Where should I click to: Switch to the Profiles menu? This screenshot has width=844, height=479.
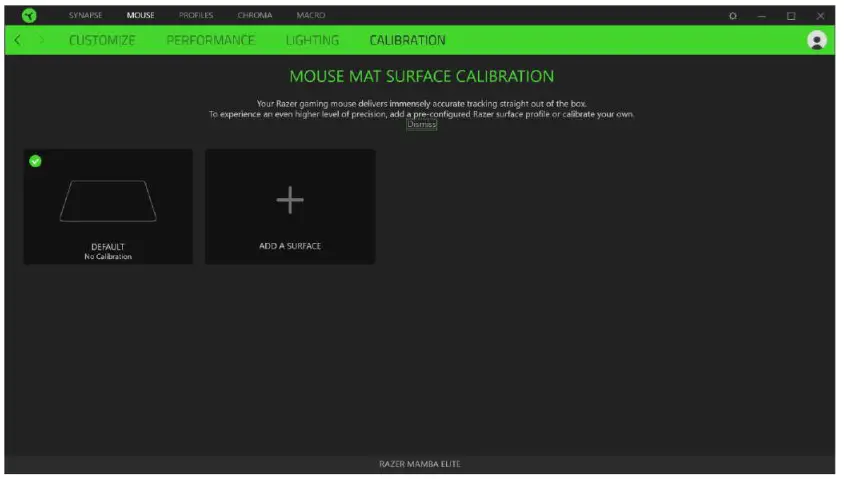[196, 16]
